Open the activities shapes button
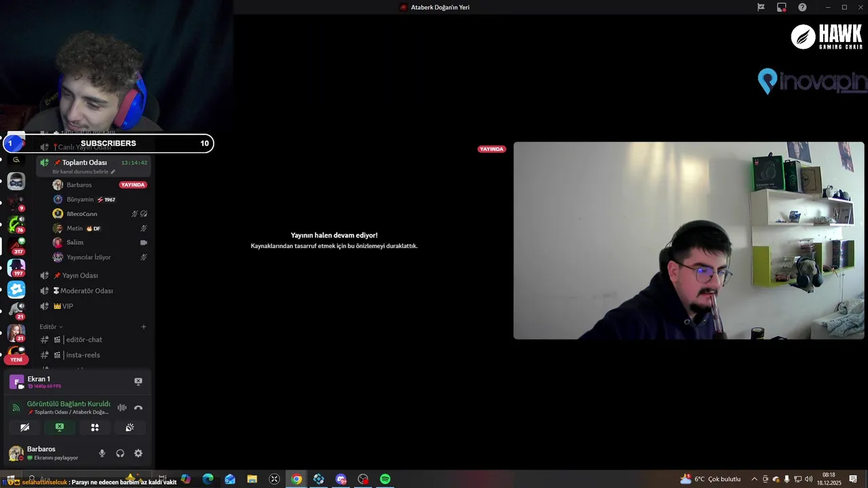This screenshot has height=488, width=868. pos(95,428)
